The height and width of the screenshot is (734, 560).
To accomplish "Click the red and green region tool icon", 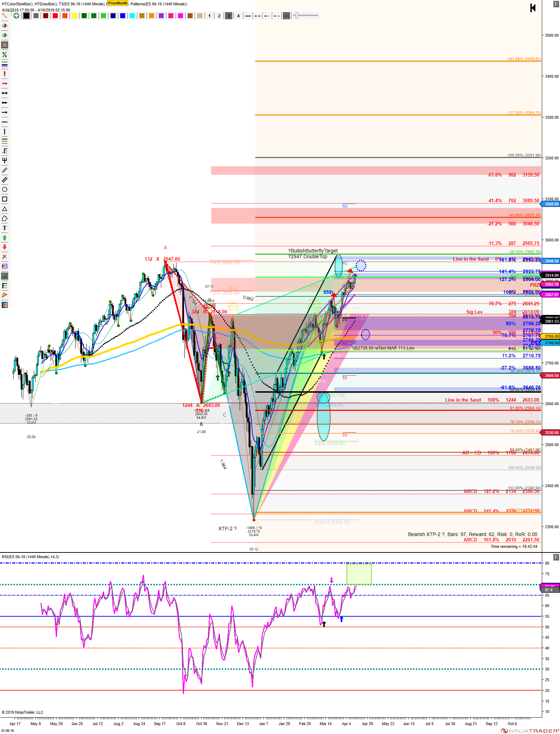I will 5,305.
